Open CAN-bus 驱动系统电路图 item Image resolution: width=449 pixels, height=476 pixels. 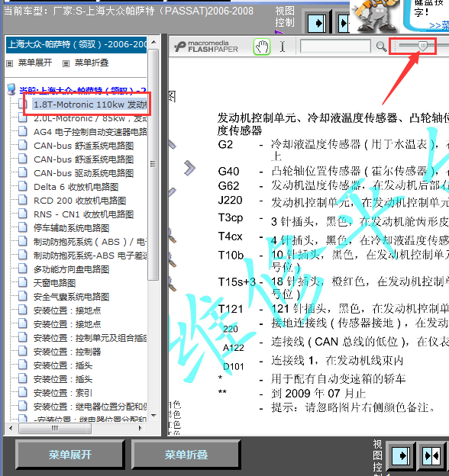pos(83,173)
